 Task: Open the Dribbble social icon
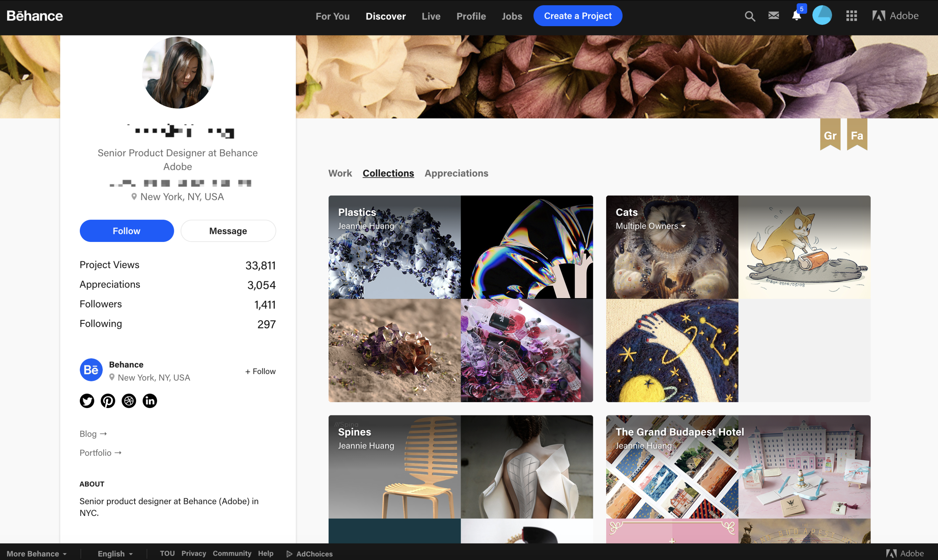pos(129,401)
